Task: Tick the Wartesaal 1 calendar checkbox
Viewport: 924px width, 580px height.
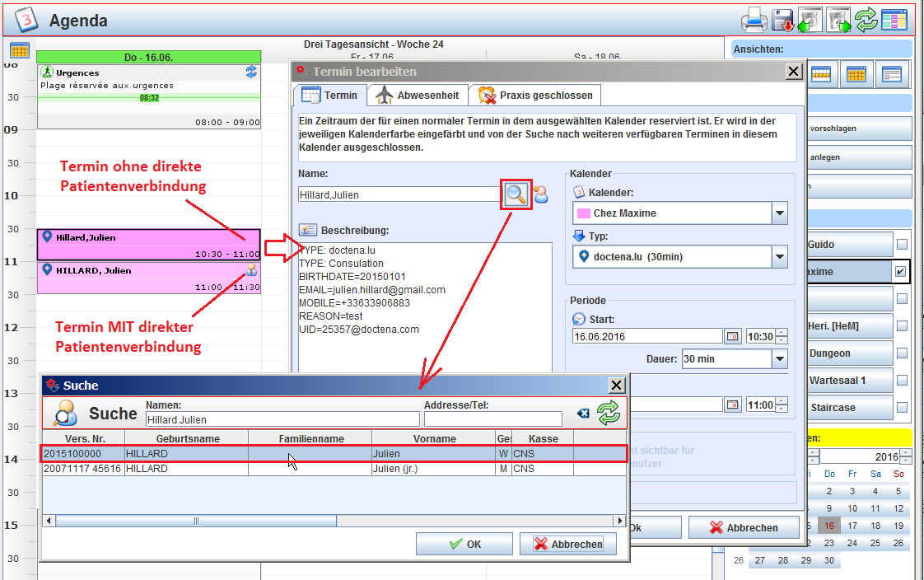Action: click(902, 381)
